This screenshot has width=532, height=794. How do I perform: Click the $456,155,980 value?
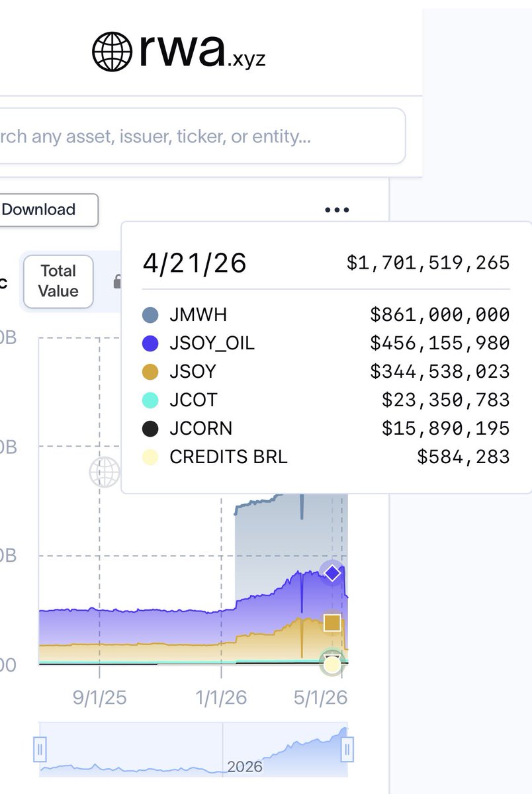(x=440, y=343)
